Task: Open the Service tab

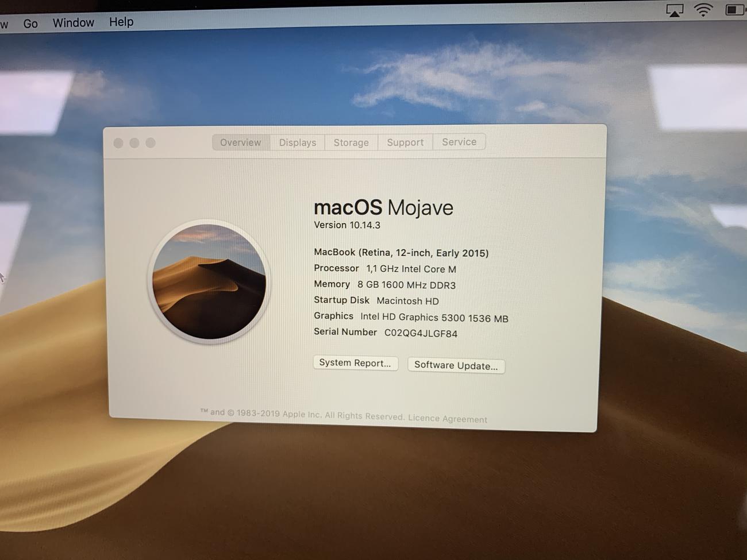Action: tap(459, 142)
